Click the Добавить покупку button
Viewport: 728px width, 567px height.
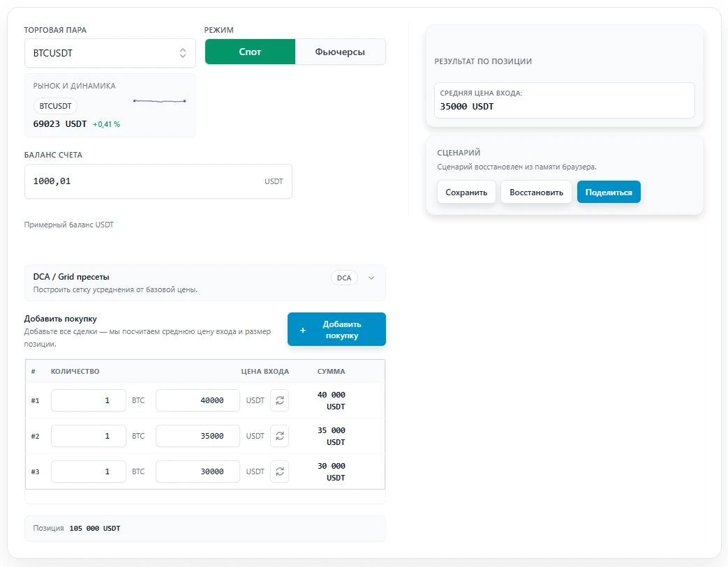click(336, 329)
